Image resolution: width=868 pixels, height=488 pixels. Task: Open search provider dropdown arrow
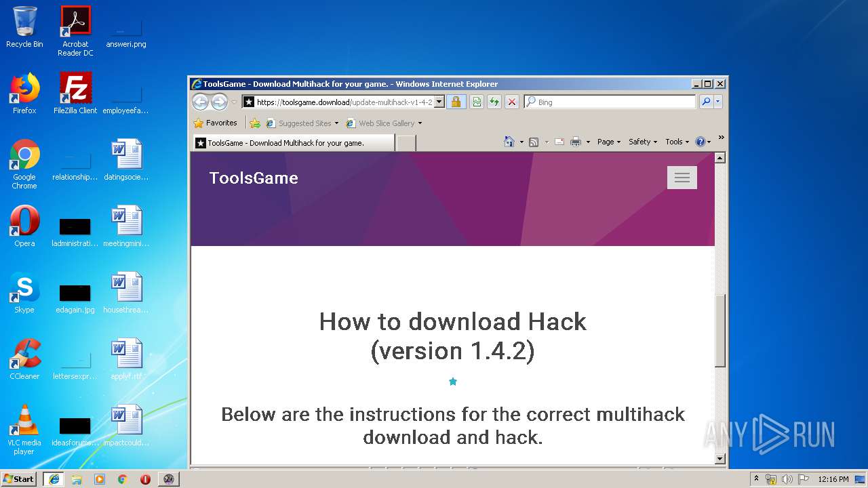click(x=718, y=102)
